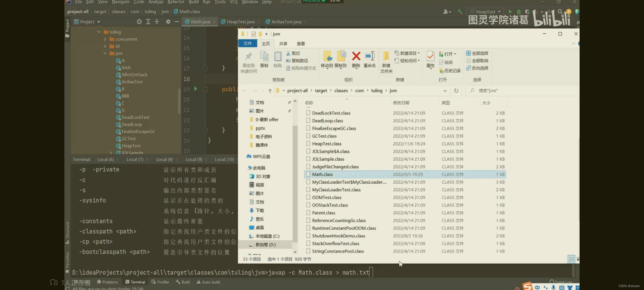Click the Explorer search jvm field
The width and height of the screenshot is (644, 290).
point(522,91)
